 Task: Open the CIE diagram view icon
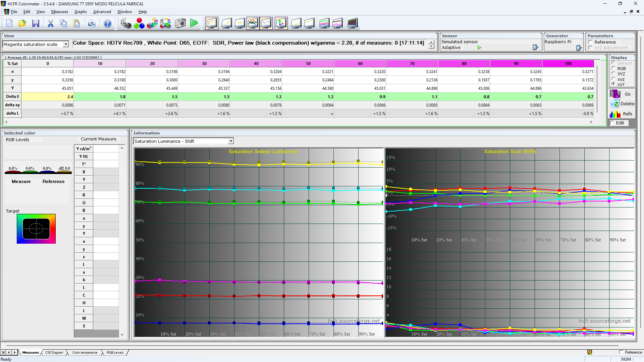[x=281, y=23]
